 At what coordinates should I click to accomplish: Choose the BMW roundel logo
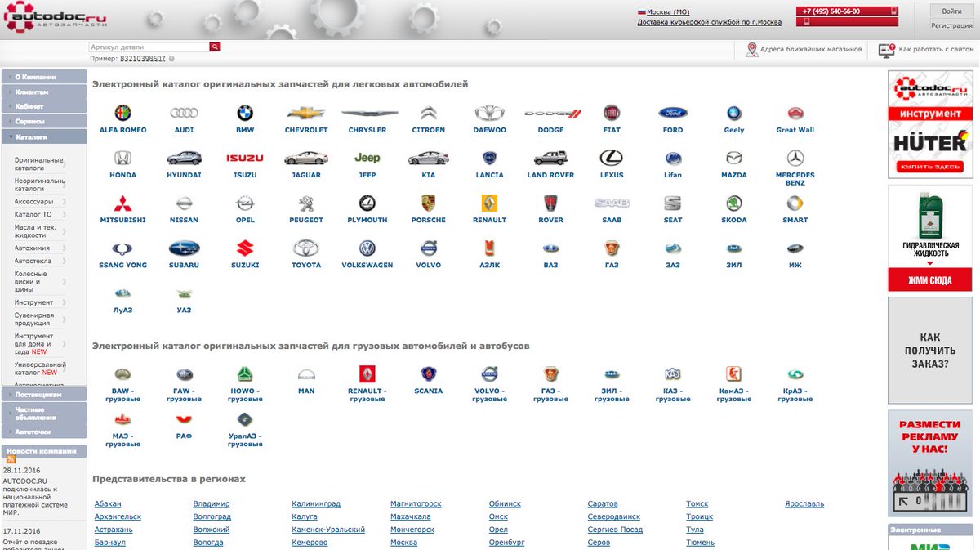tap(245, 113)
